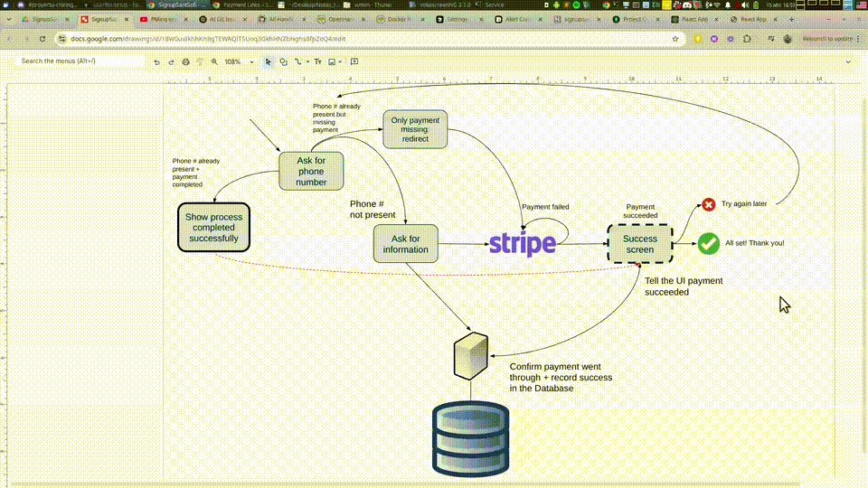Click the red X Try again later icon
Image resolution: width=868 pixels, height=488 pixels.
pos(709,205)
